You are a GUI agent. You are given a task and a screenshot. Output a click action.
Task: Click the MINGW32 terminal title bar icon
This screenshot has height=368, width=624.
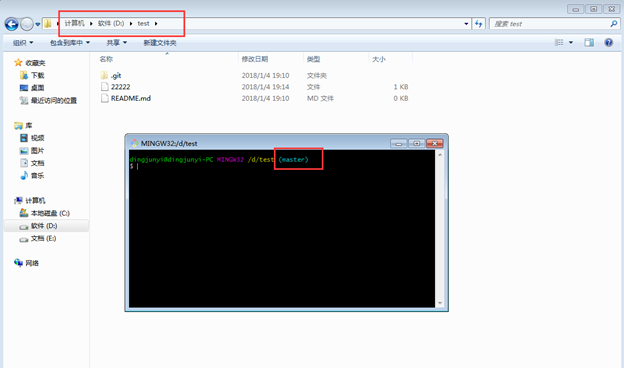click(135, 143)
